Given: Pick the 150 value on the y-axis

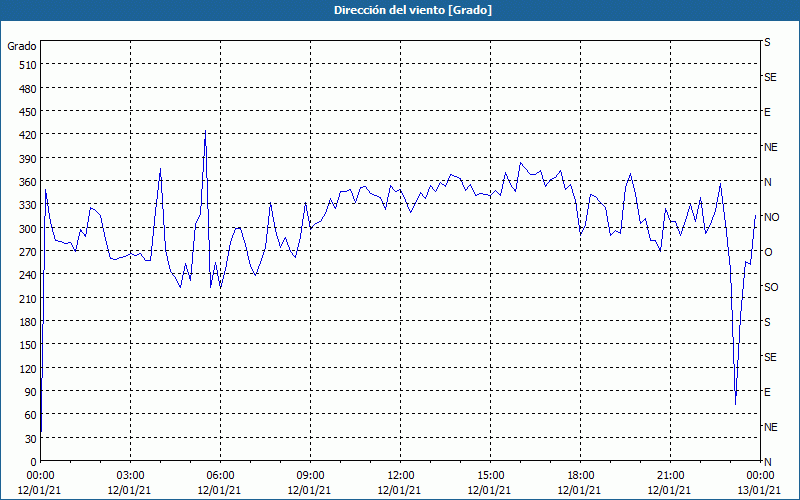Looking at the screenshot, I should pos(28,345).
